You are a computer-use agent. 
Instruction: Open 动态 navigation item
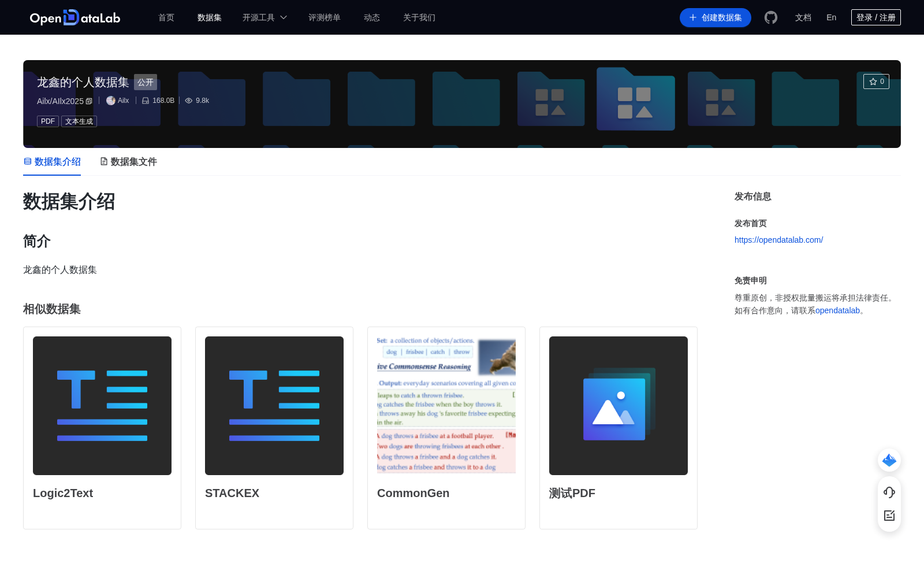tap(372, 17)
